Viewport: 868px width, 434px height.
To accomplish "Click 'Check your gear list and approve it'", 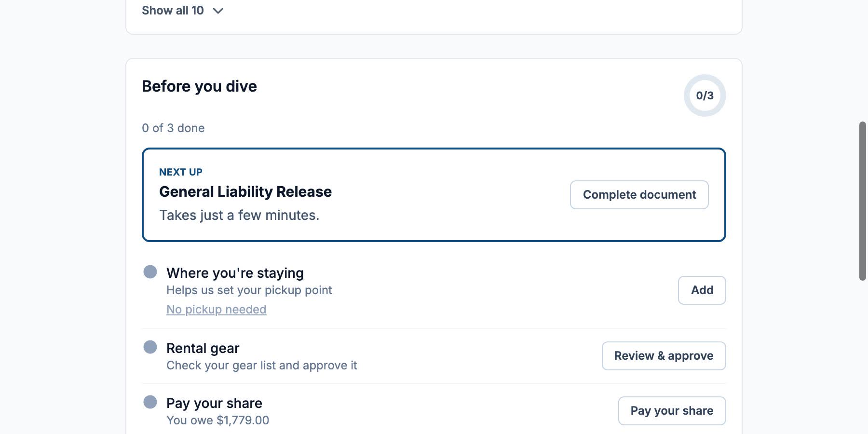I will [262, 366].
